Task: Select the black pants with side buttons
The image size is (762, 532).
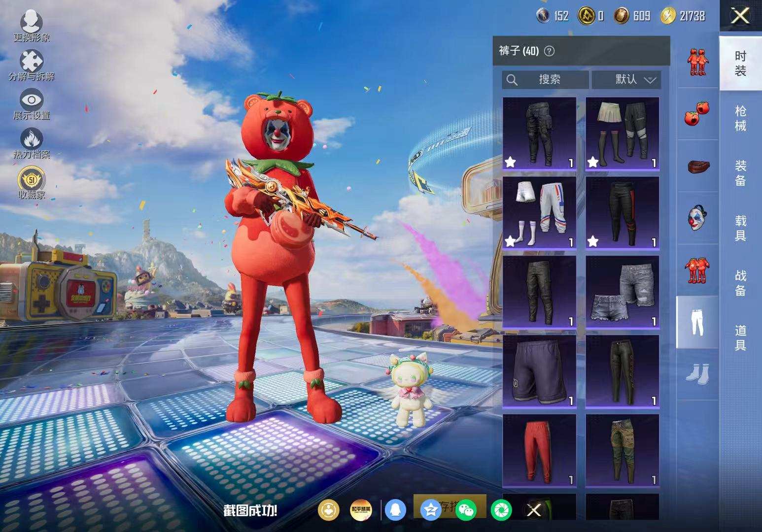Action: [x=623, y=371]
